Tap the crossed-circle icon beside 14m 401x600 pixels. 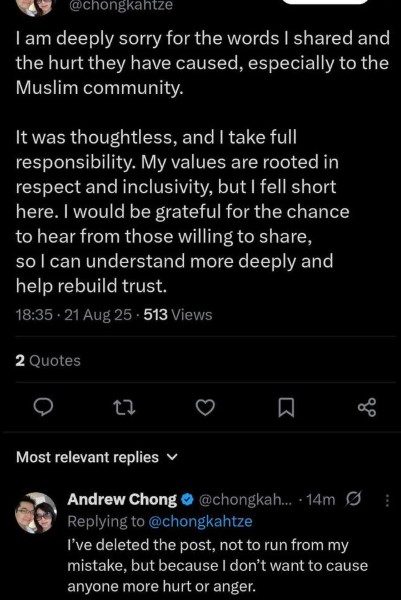[353, 499]
